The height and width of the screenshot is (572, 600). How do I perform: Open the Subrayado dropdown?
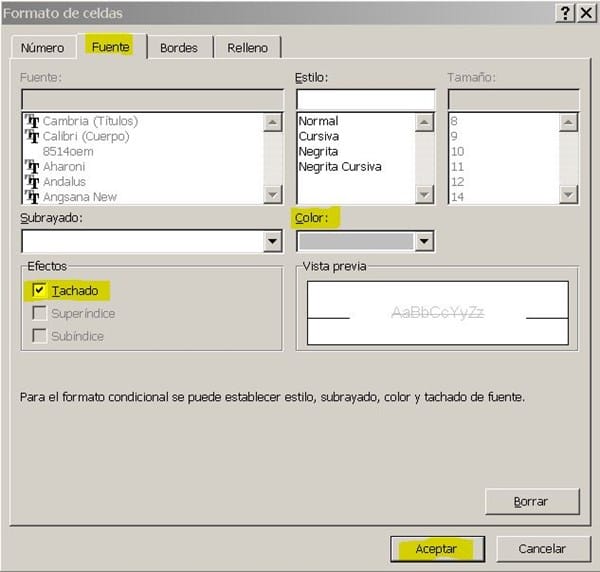coord(272,241)
